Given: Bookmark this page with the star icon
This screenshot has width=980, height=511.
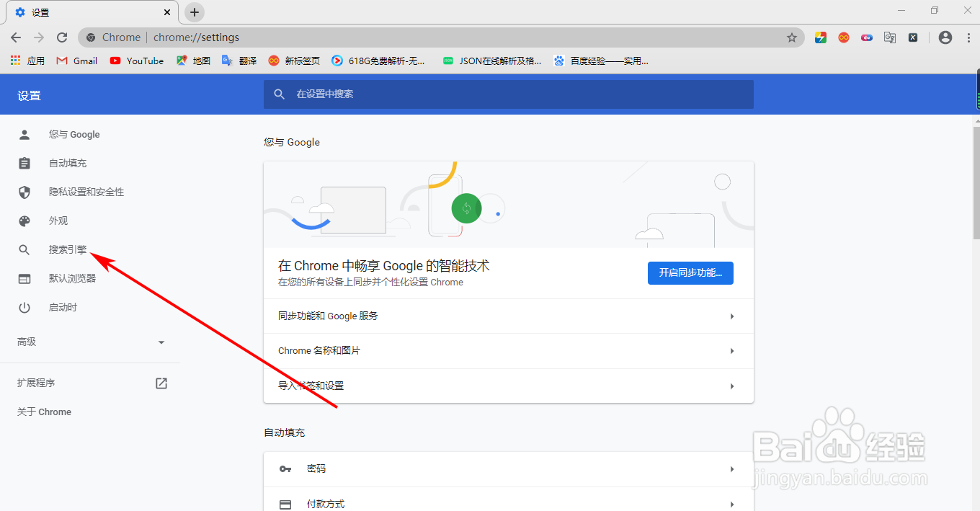Looking at the screenshot, I should (x=792, y=37).
